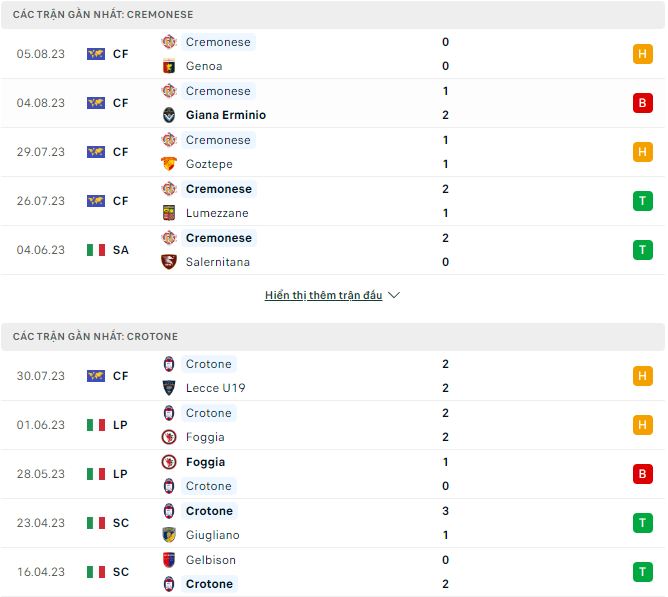Click the red B badge for Foggia-Crotone
Viewport: 668px width, 597px height.
642,474
